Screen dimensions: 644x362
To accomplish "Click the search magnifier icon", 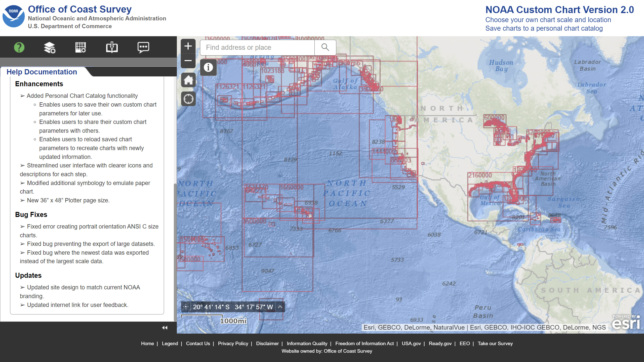I will tap(325, 47).
